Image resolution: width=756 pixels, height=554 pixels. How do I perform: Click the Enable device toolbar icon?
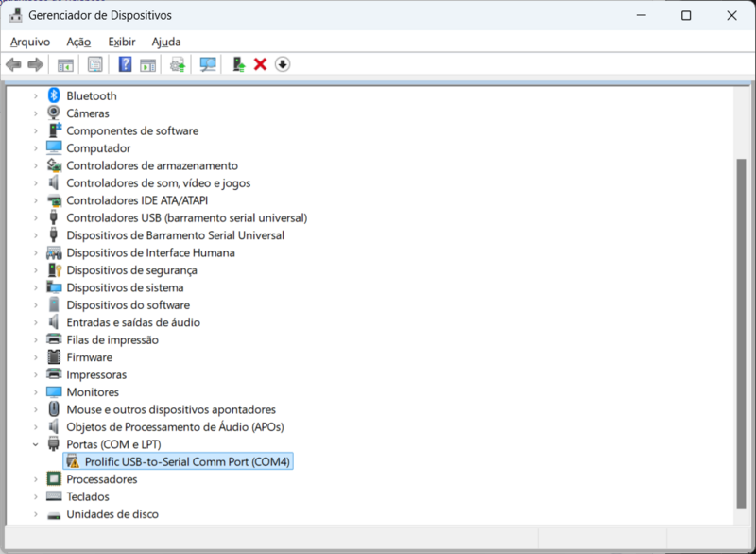[239, 64]
